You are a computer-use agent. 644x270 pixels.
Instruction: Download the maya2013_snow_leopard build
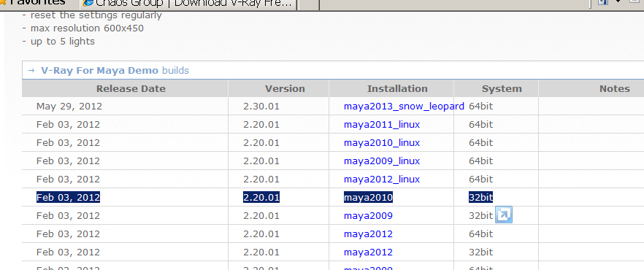tap(405, 107)
